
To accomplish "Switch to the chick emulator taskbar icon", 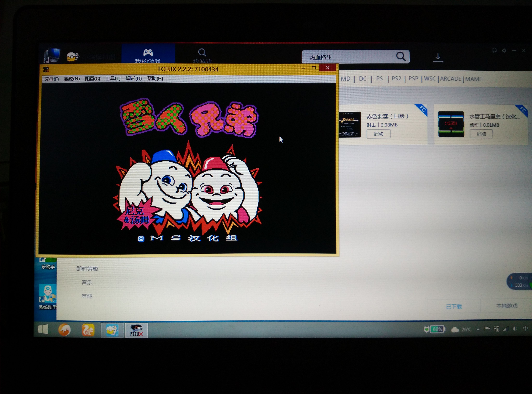I will [x=112, y=330].
